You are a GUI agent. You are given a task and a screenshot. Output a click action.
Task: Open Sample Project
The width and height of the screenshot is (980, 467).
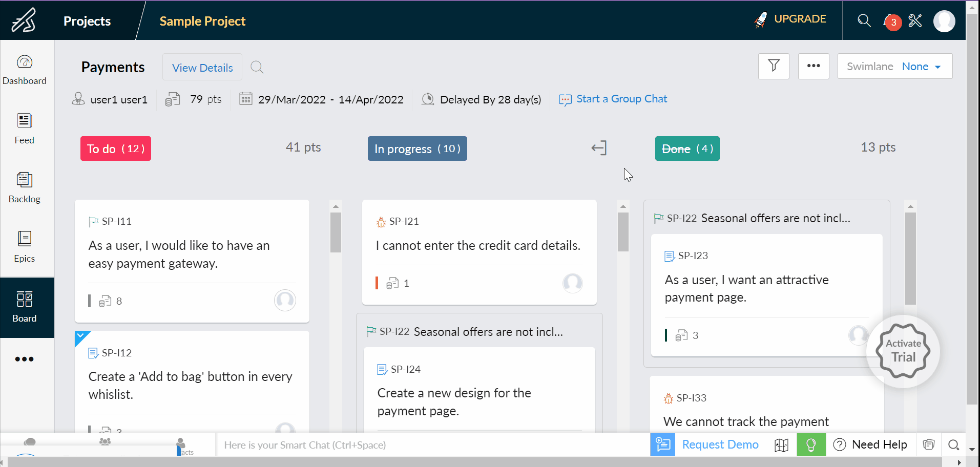pyautogui.click(x=202, y=21)
